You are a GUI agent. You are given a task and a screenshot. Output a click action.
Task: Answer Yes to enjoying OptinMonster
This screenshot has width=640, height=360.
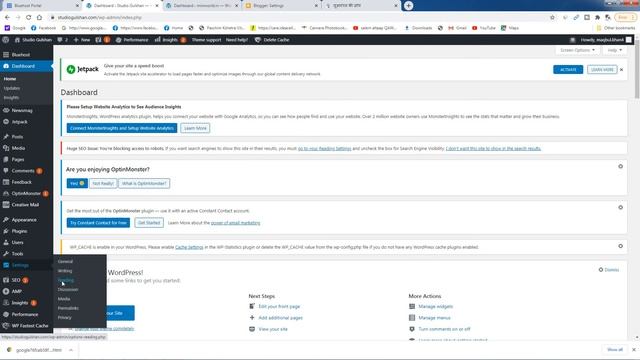(77, 183)
